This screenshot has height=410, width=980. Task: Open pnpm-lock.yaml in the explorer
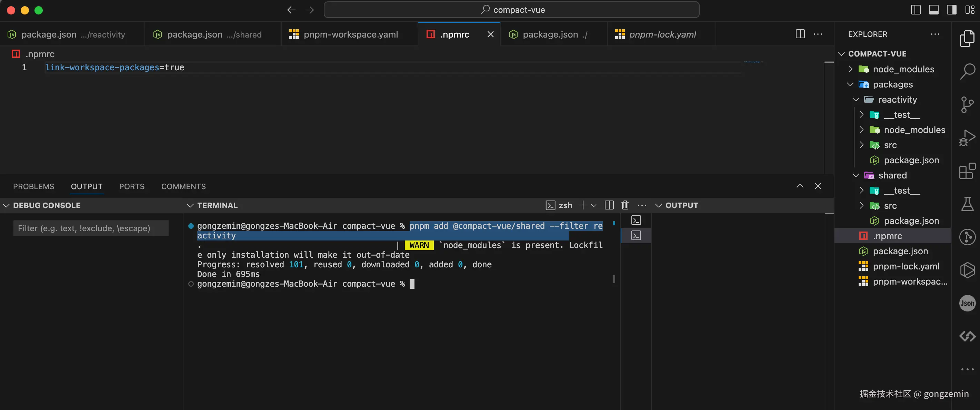(906, 266)
